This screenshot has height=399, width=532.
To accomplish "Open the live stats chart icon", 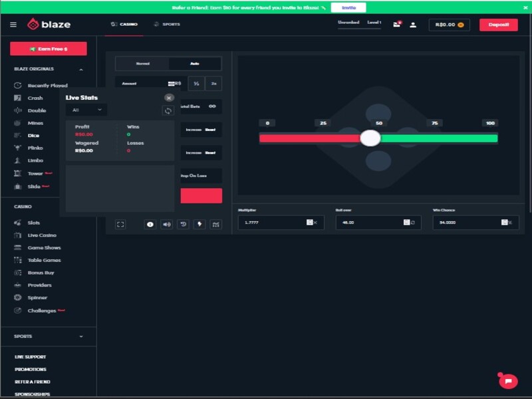I will tap(215, 224).
